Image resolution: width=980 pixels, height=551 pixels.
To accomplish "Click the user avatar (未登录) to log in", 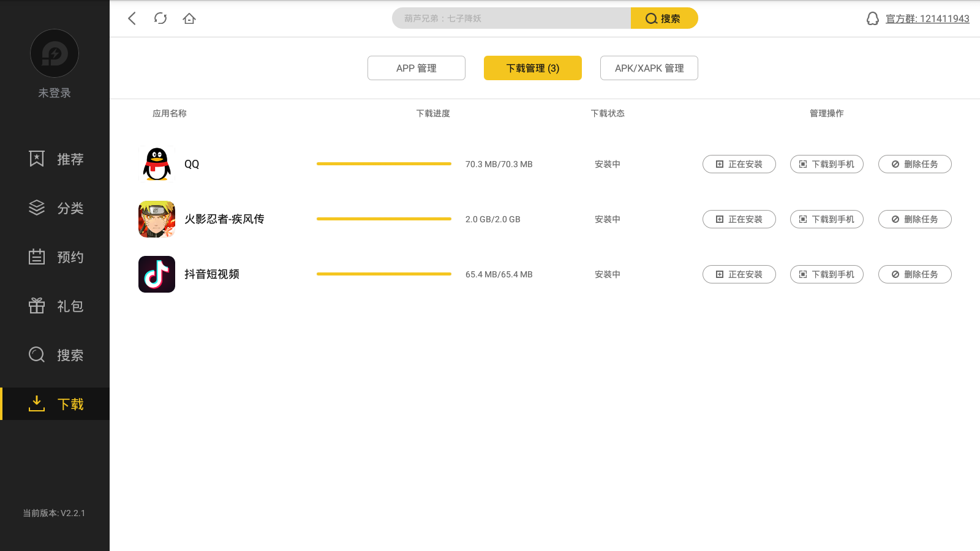I will pyautogui.click(x=55, y=54).
